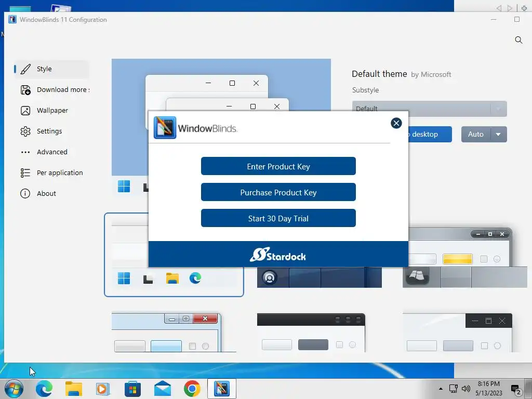Screen dimensions: 532x399
Task: Click the WindowBlinds logo in dialog
Action: (x=195, y=128)
